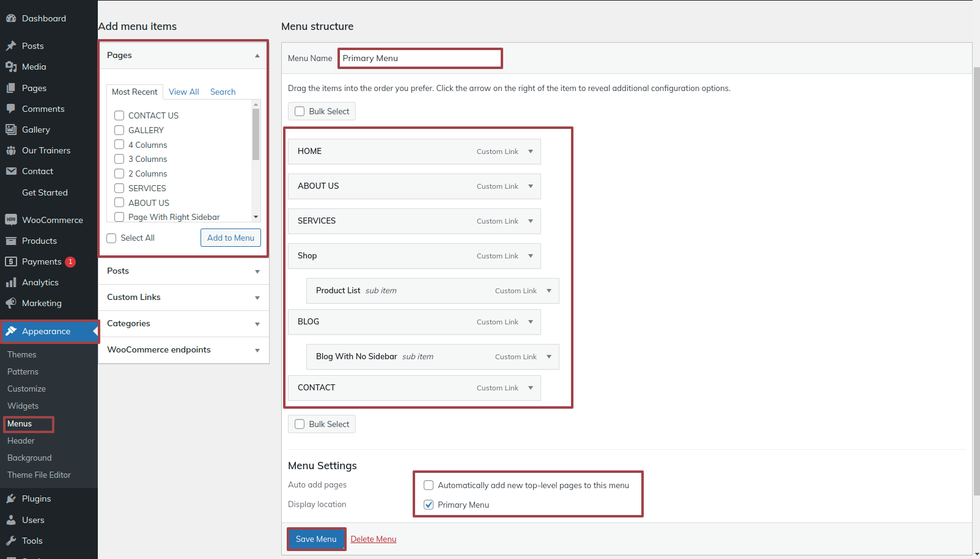Click the pages list scroll down arrow
Image resolution: width=980 pixels, height=559 pixels.
point(256,217)
